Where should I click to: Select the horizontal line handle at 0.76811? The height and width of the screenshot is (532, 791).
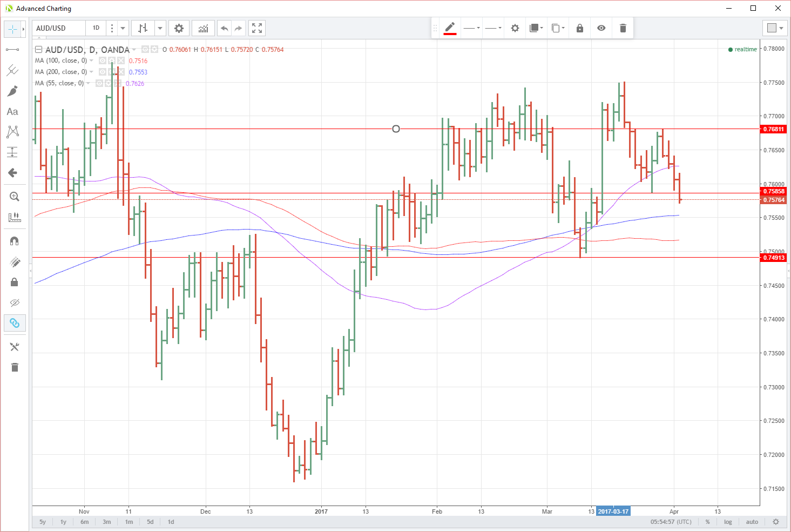pyautogui.click(x=396, y=129)
